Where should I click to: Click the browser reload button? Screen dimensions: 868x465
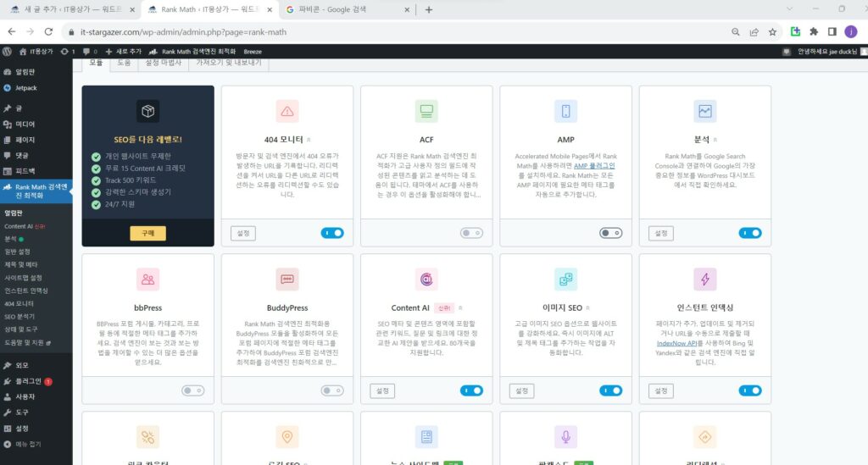tap(48, 32)
